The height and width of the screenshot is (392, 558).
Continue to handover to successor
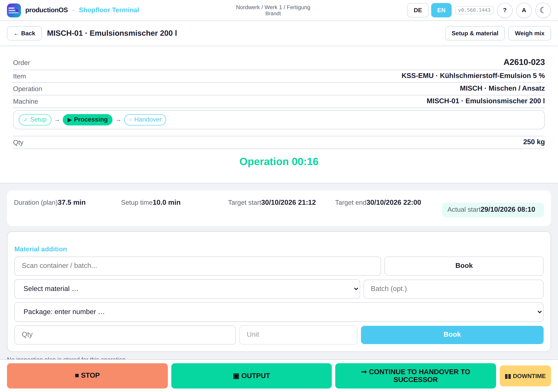coord(415,376)
